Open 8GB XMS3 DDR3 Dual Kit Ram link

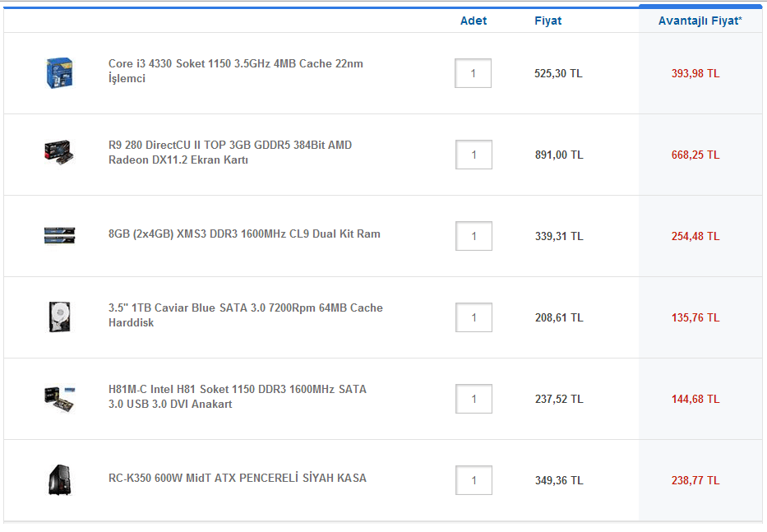pos(244,234)
